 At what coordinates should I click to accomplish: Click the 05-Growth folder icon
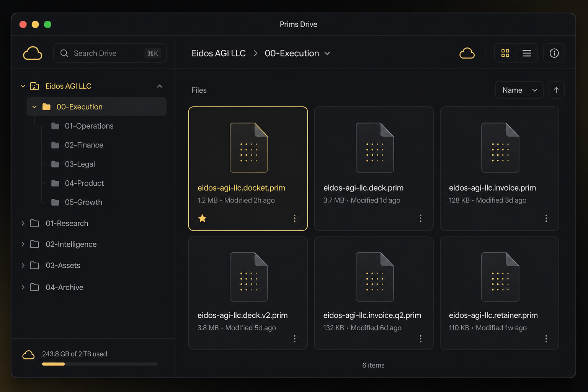[55, 202]
